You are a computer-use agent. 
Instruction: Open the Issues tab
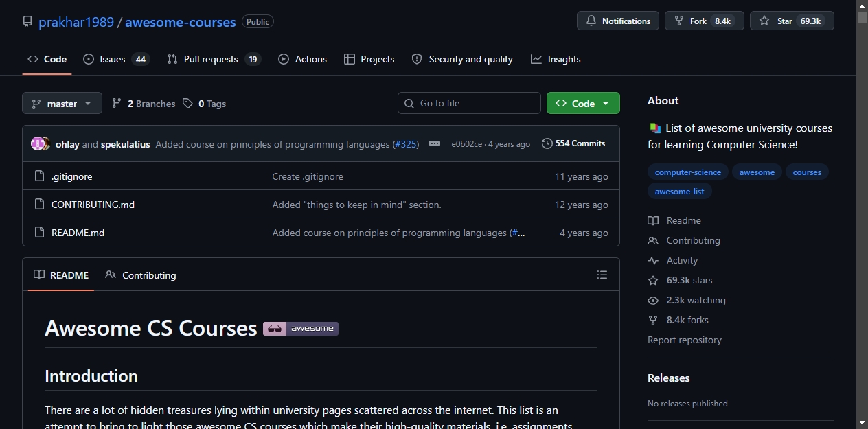point(115,59)
